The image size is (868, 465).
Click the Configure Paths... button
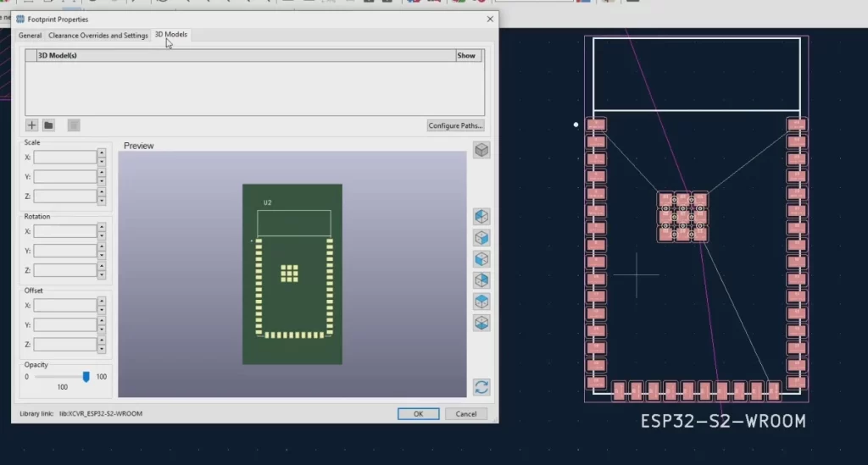[x=455, y=125]
